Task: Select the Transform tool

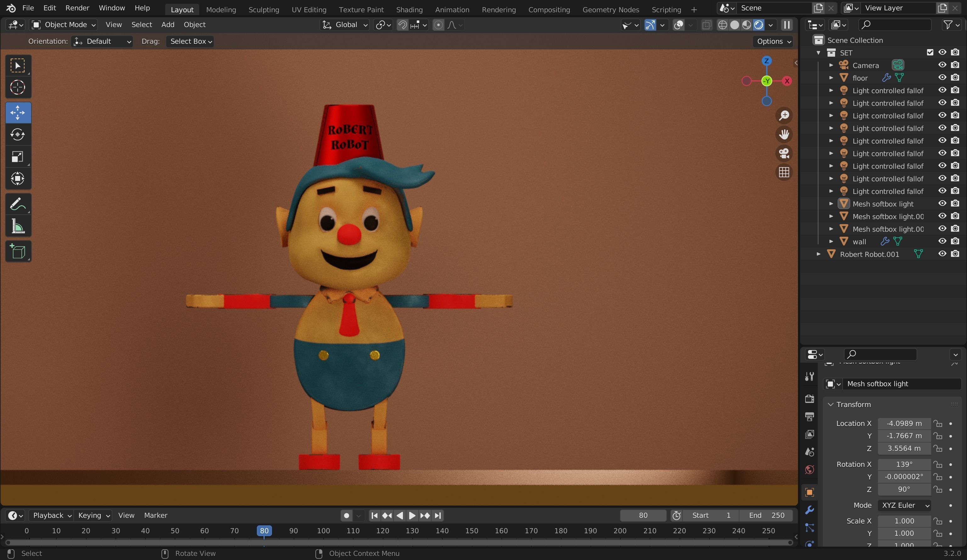Action: click(x=18, y=178)
